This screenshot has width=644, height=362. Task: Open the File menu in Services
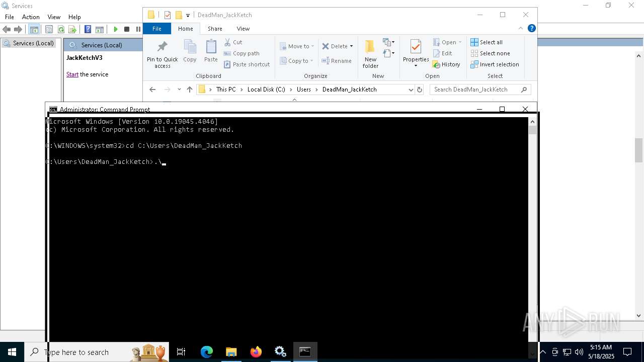[10, 17]
